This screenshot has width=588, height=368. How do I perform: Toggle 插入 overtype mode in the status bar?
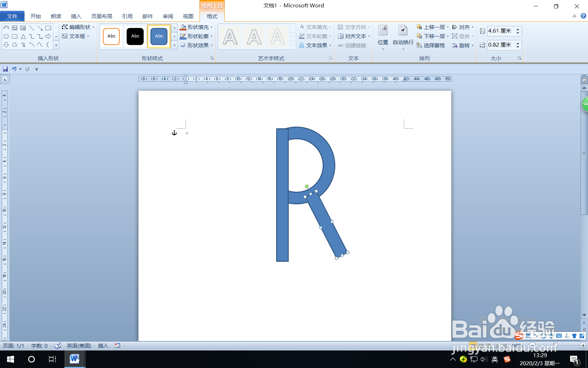[103, 346]
